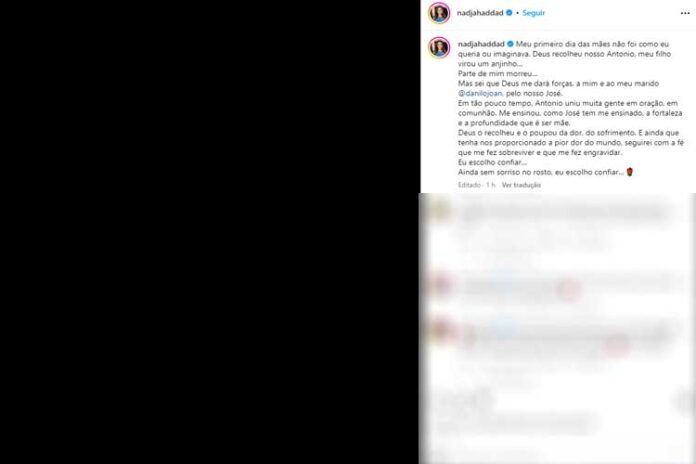Open the @danilojoan mention
Image resolution: width=696 pixels, height=464 pixels.
click(x=480, y=93)
